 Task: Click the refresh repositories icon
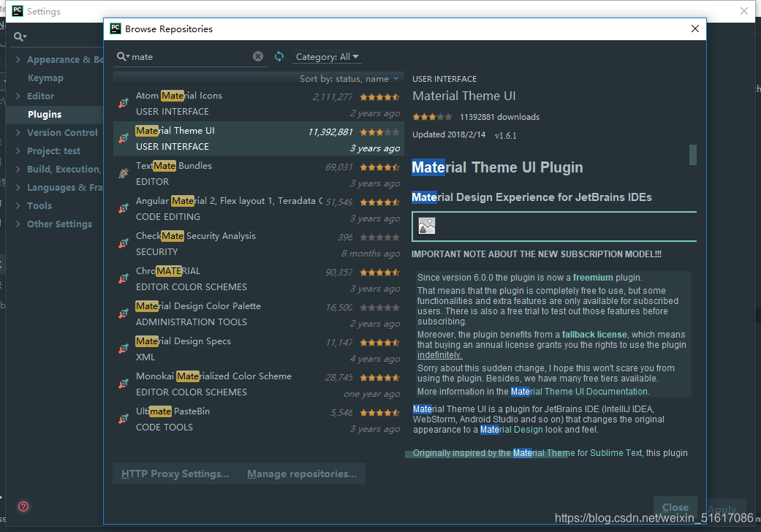click(279, 56)
